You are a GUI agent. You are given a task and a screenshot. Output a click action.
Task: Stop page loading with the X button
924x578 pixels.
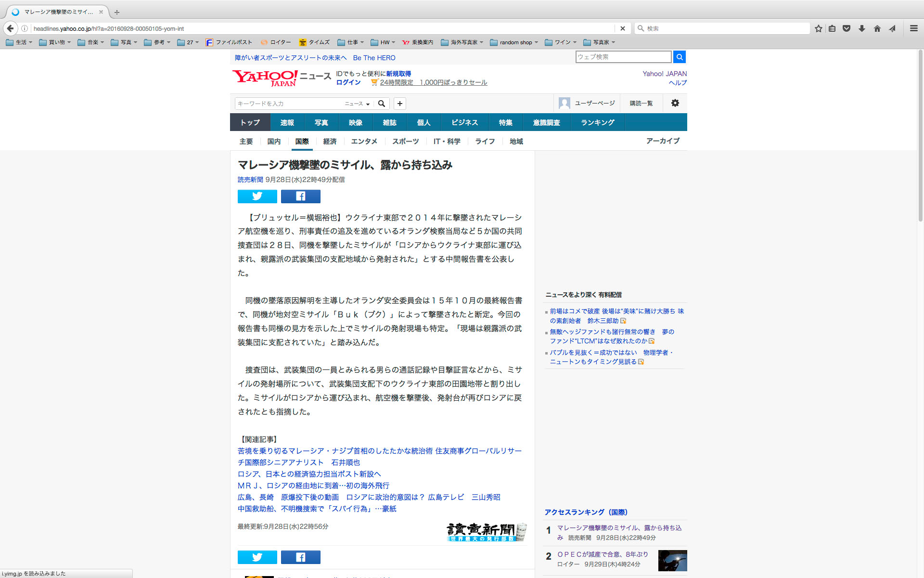(x=622, y=28)
